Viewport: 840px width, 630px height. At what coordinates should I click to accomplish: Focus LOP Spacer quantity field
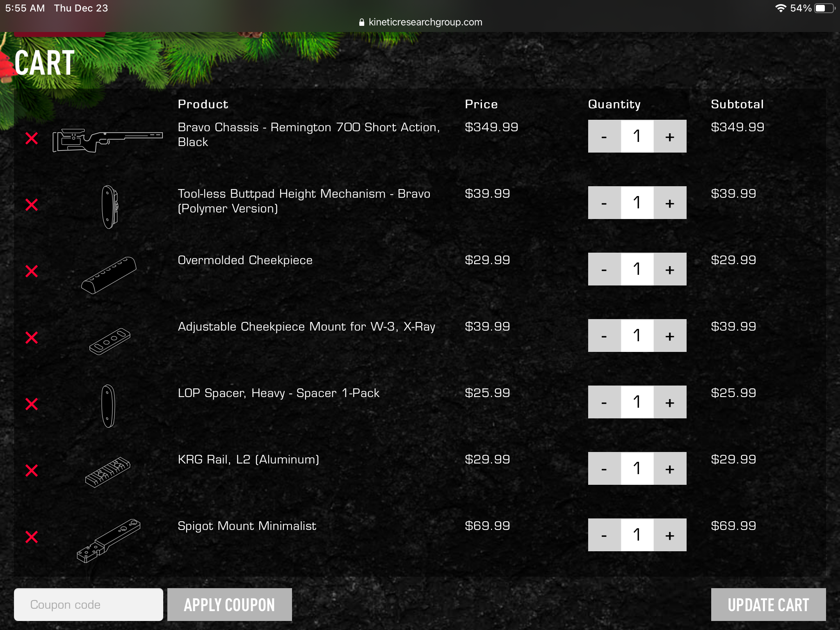tap(637, 402)
